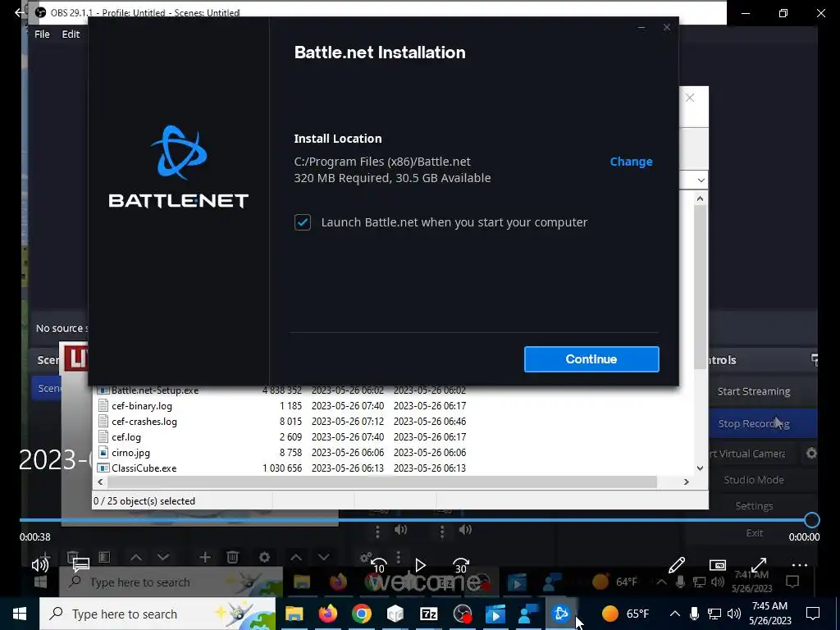Show hidden system tray icons

point(675,614)
